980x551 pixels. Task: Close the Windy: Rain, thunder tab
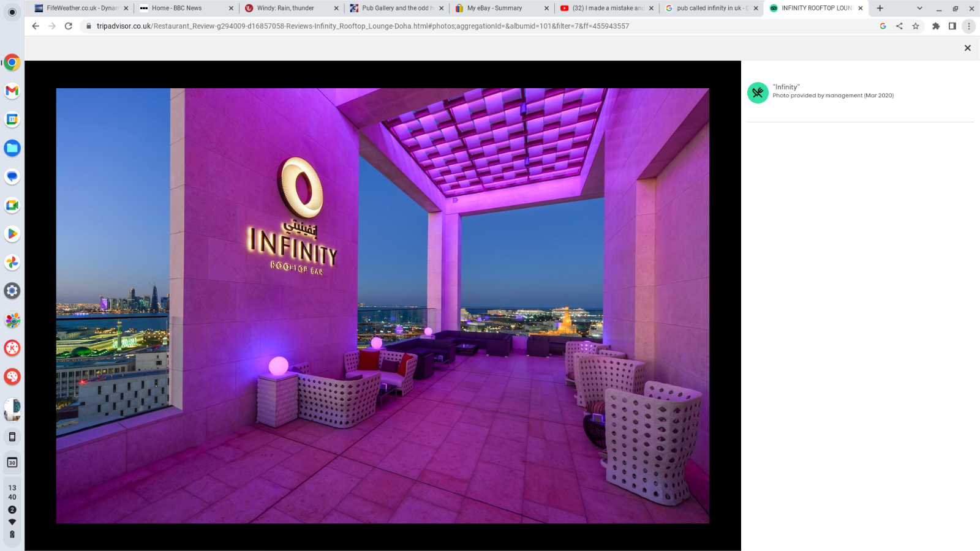(x=336, y=8)
